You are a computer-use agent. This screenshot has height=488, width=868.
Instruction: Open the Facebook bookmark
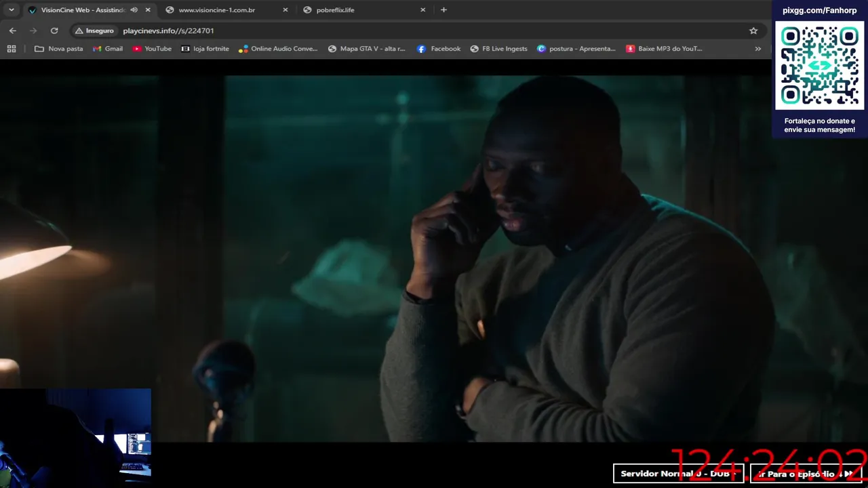pos(439,49)
